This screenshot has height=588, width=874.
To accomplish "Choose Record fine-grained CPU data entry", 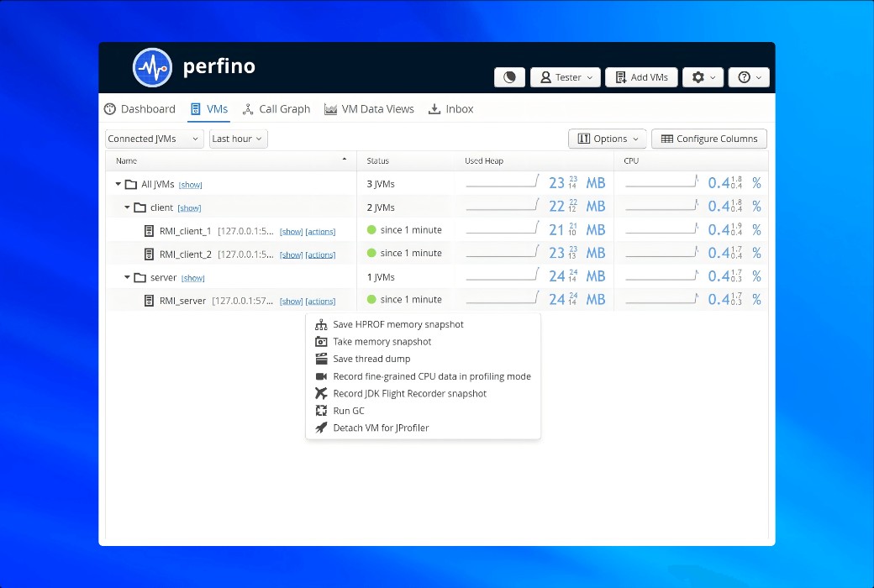I will pyautogui.click(x=423, y=376).
